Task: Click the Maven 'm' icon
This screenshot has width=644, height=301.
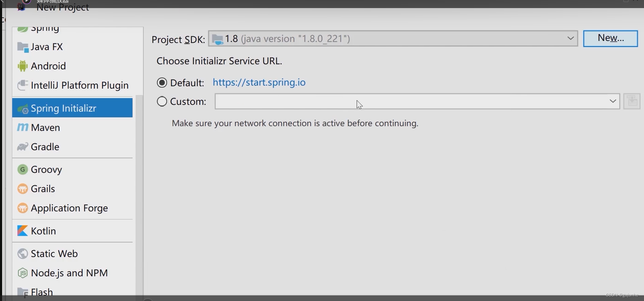Action: coord(22,127)
